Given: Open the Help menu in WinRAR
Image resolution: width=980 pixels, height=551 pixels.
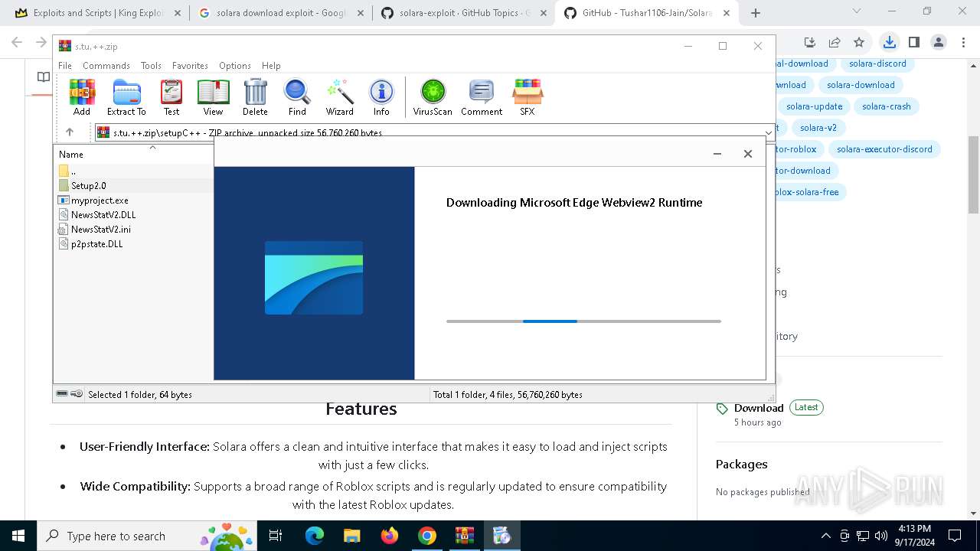Looking at the screenshot, I should click(x=271, y=66).
